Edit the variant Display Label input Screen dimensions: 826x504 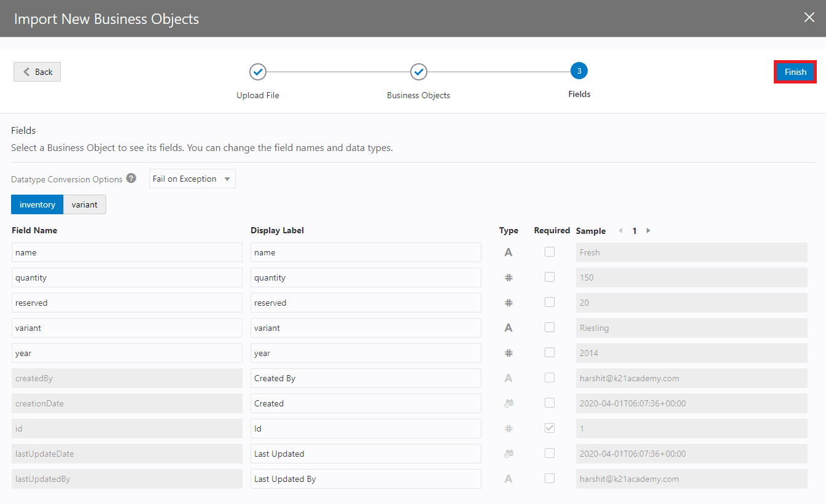366,328
